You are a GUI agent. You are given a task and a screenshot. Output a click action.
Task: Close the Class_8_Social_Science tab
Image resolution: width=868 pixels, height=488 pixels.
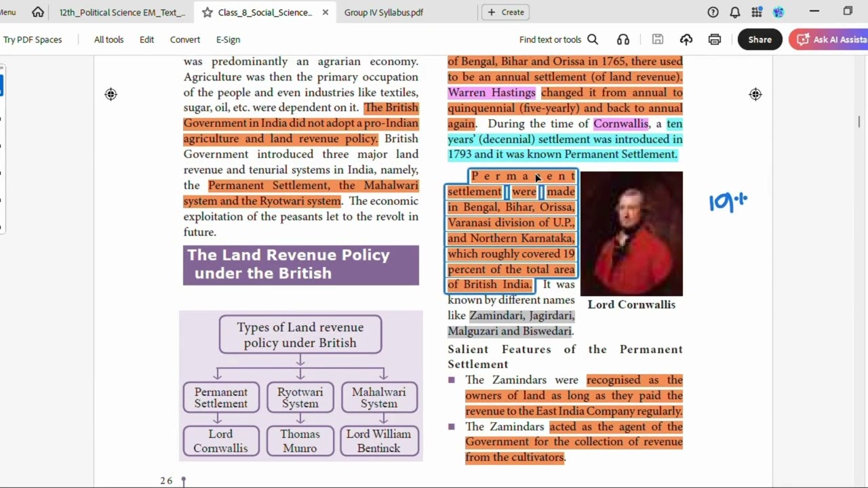click(x=325, y=12)
